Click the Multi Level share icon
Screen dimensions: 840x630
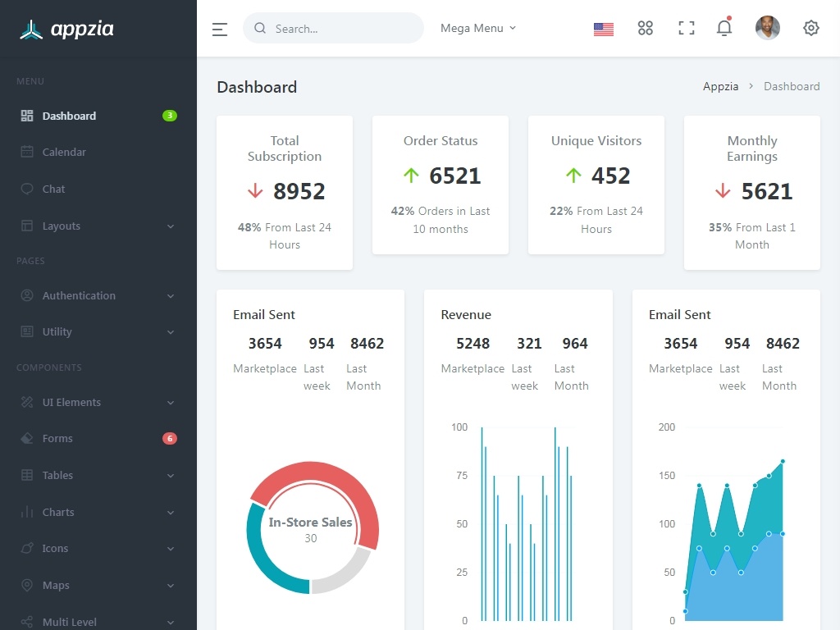(27, 622)
